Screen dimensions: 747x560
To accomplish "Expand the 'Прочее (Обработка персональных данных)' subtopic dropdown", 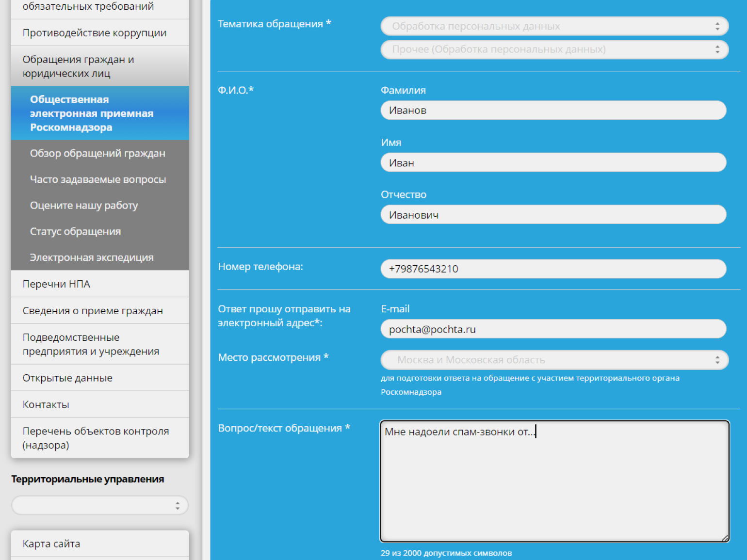I will 554,49.
